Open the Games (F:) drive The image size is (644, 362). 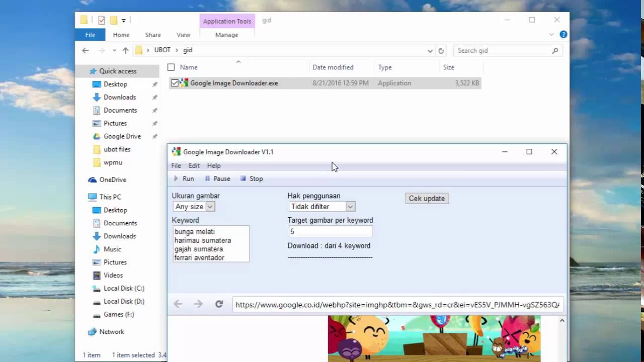click(x=114, y=314)
